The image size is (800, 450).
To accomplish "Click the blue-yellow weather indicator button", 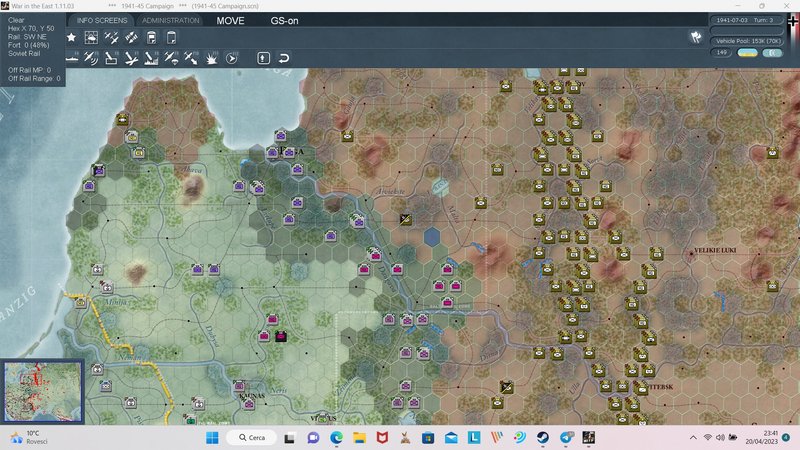I will point(747,53).
